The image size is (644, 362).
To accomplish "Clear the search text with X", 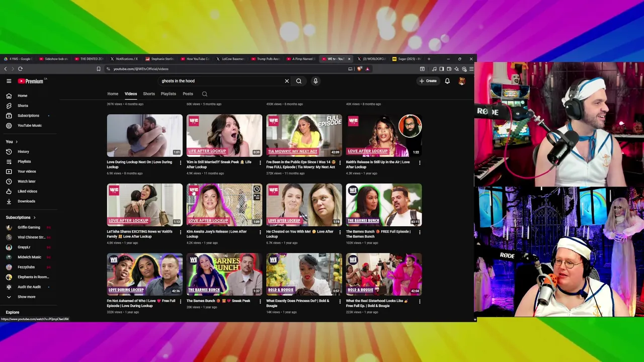I will pyautogui.click(x=287, y=81).
